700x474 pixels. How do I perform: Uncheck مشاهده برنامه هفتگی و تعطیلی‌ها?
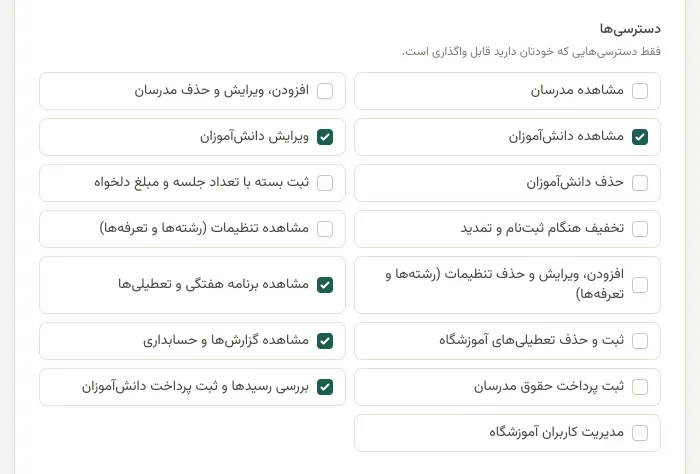click(x=325, y=285)
